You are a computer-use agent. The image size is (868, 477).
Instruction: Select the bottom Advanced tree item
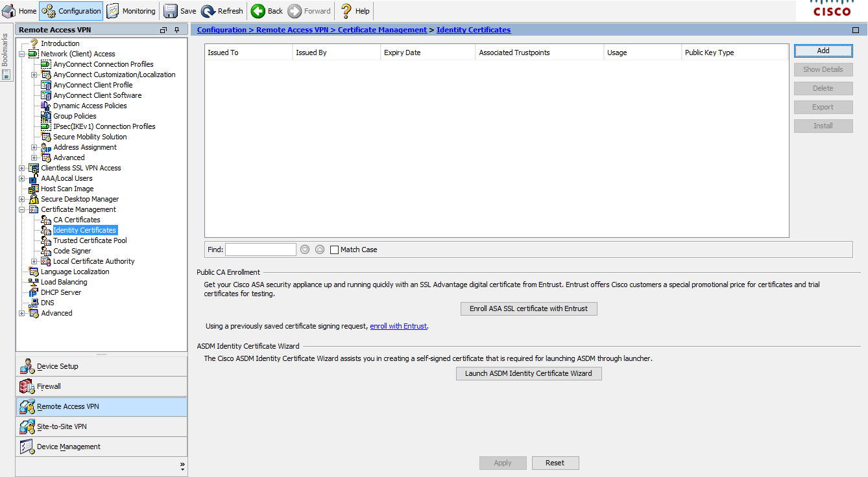click(x=56, y=313)
